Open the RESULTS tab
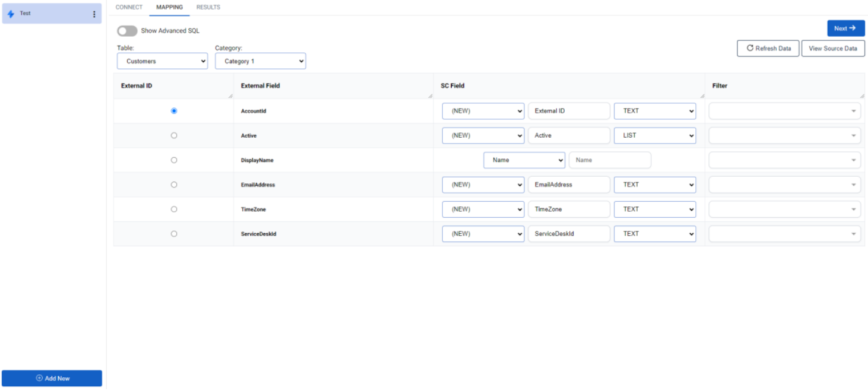Viewport: 868px width, 391px height. [208, 7]
